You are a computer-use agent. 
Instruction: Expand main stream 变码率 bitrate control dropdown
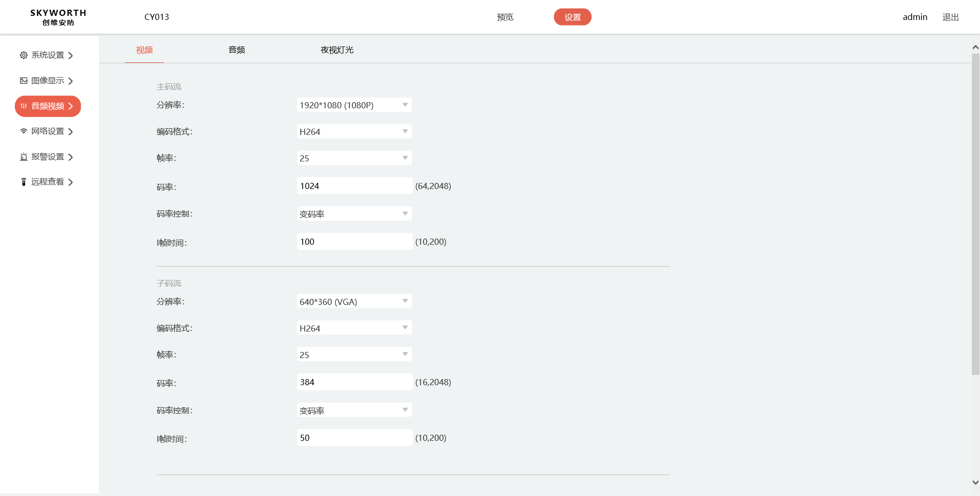click(354, 214)
